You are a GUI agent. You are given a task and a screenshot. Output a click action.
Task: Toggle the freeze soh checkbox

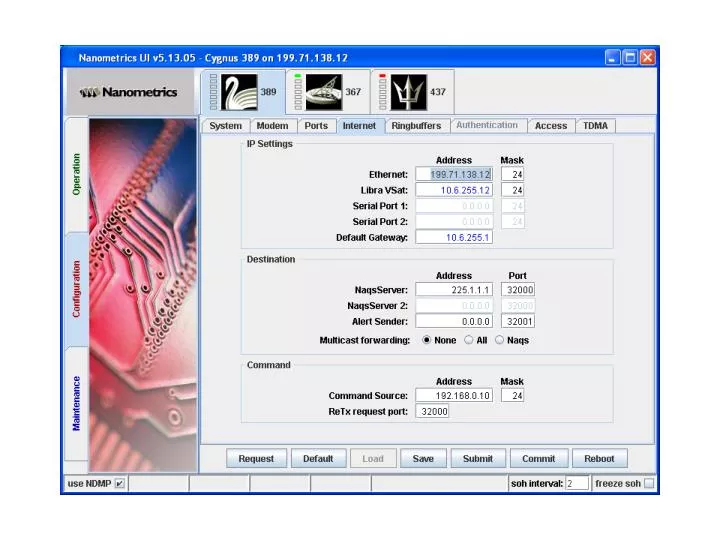pyautogui.click(x=649, y=484)
